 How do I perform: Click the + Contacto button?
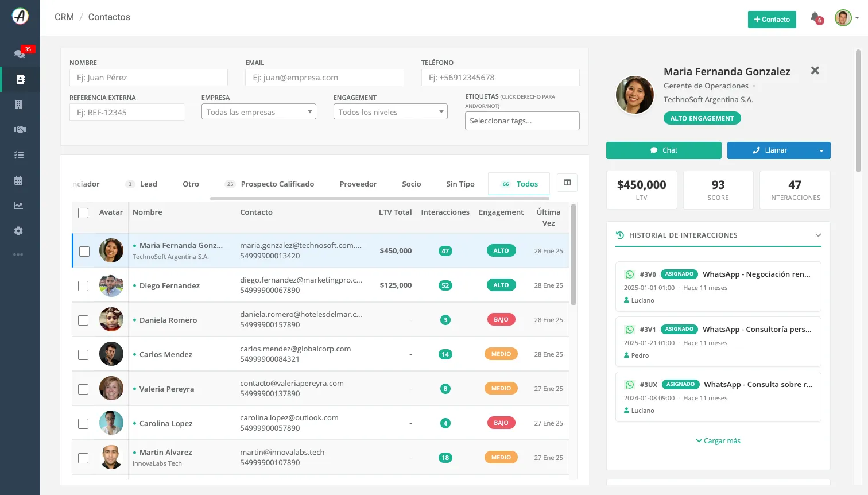pyautogui.click(x=772, y=20)
